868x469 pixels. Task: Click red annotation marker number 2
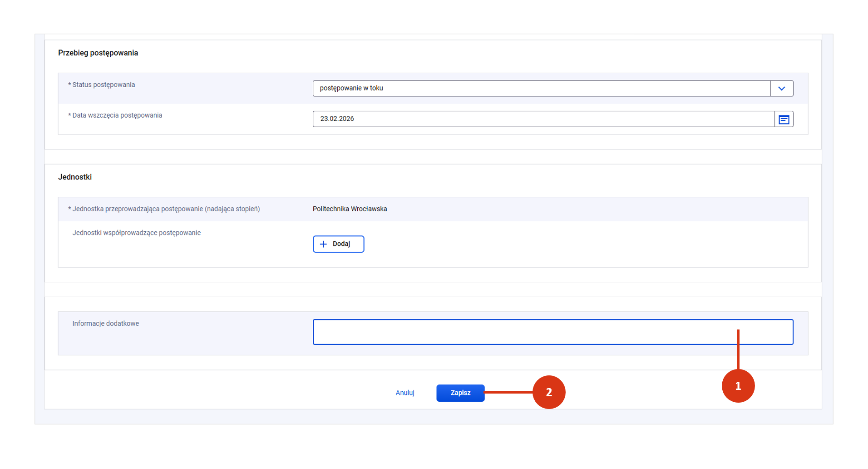click(548, 392)
